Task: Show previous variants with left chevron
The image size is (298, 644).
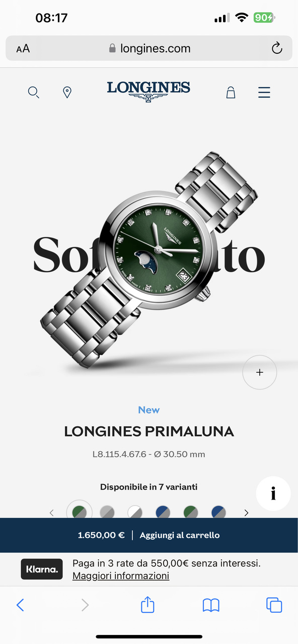Action: (51, 513)
